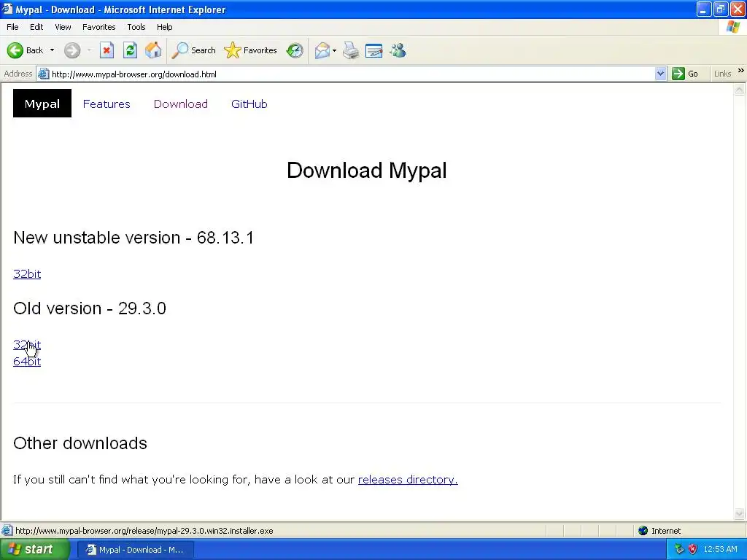The height and width of the screenshot is (560, 747).
Task: Stop page loading with red X icon
Action: pos(107,50)
